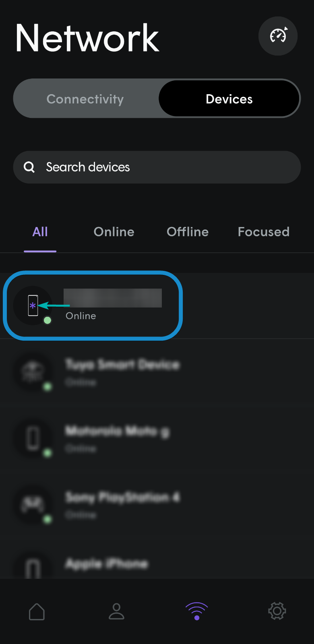
Task: Open the speed test gauge icon
Action: 278,36
